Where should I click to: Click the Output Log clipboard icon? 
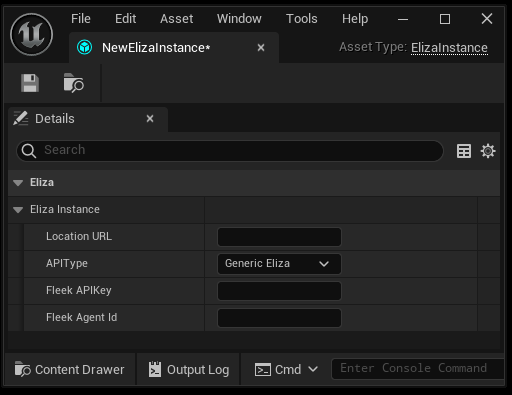155,369
